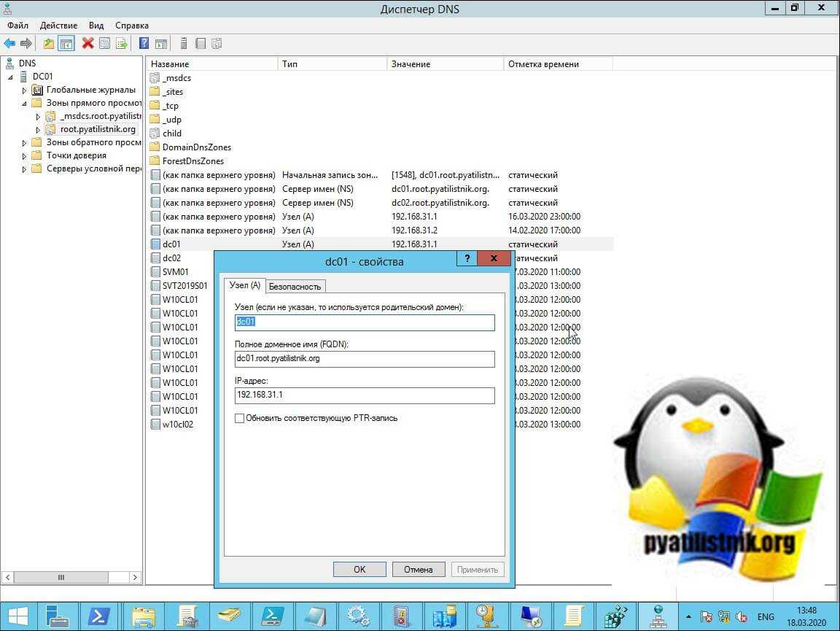Screen dimensions: 840x631
Task: Click the blue Back arrow in toolbar
Action: tap(9, 44)
